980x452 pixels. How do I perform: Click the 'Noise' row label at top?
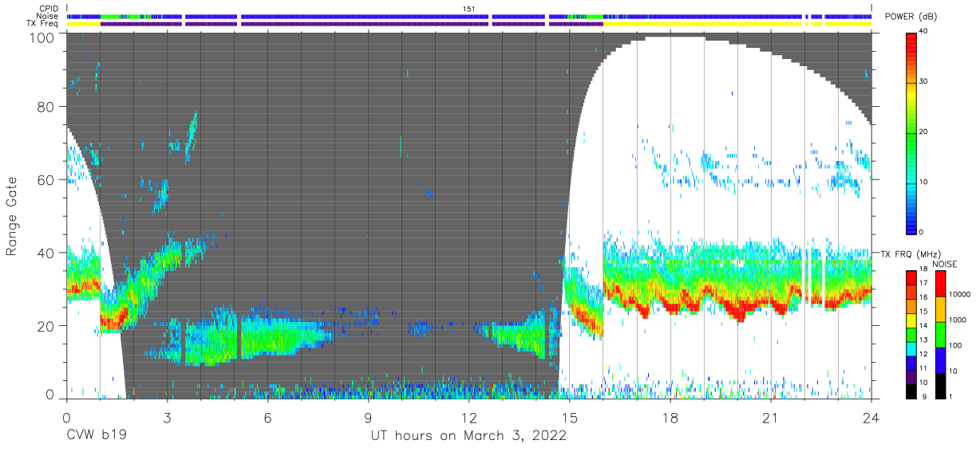coord(49,16)
